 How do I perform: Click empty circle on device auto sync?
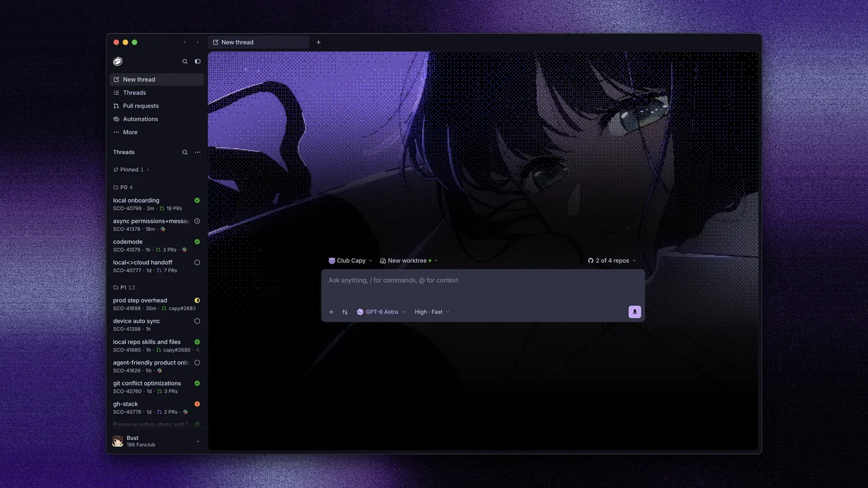pos(197,321)
